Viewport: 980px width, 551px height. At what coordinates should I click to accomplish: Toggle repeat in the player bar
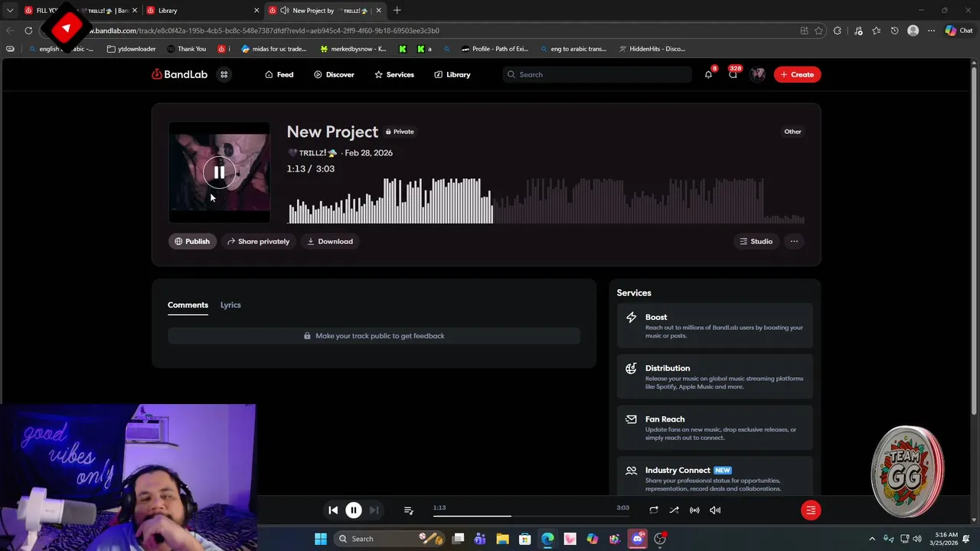(x=654, y=510)
